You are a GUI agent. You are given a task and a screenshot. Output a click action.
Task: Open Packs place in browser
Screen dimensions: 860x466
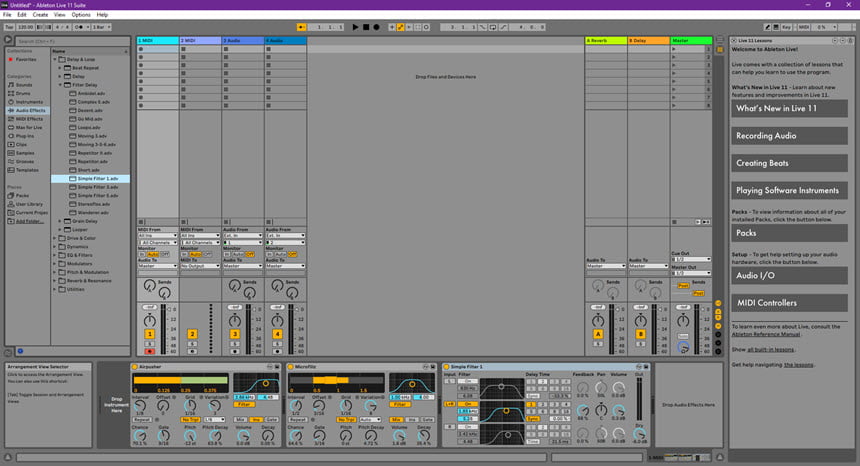pyautogui.click(x=22, y=195)
